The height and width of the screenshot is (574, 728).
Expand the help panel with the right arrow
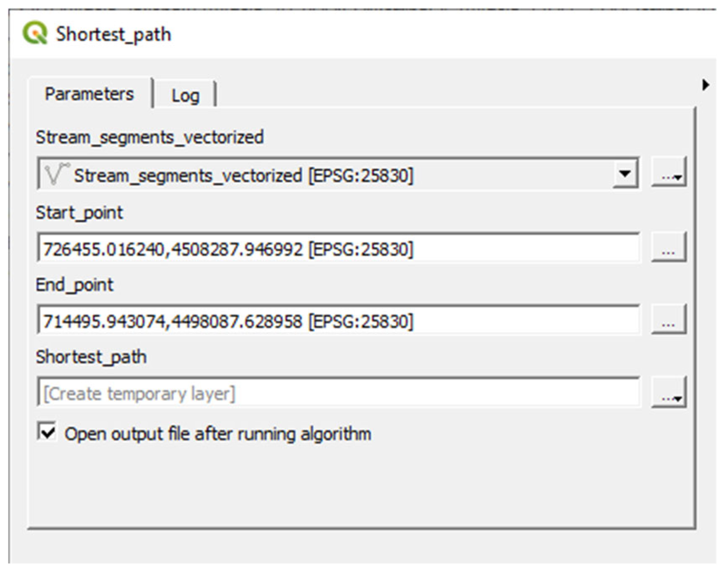click(705, 85)
